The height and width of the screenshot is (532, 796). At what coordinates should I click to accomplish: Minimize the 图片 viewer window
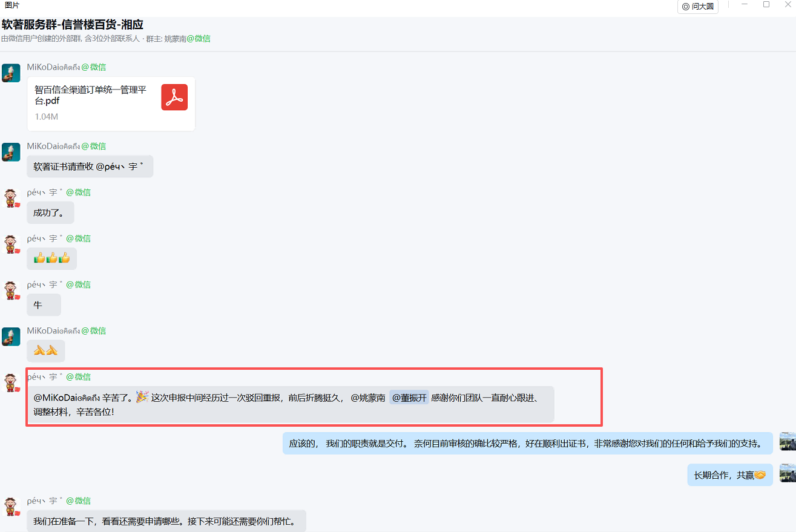coord(745,4)
